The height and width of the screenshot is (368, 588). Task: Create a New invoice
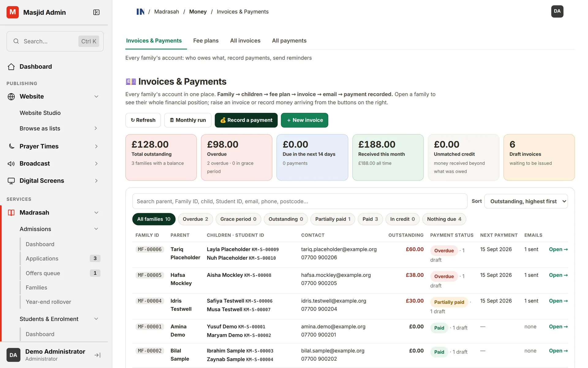click(x=304, y=120)
